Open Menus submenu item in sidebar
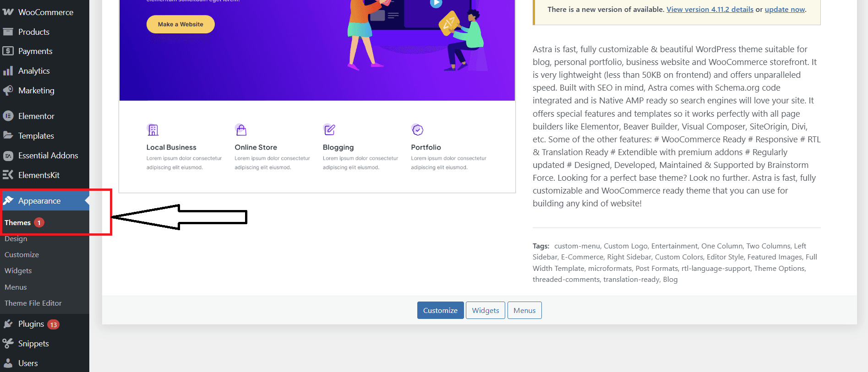The width and height of the screenshot is (868, 372). tap(16, 287)
